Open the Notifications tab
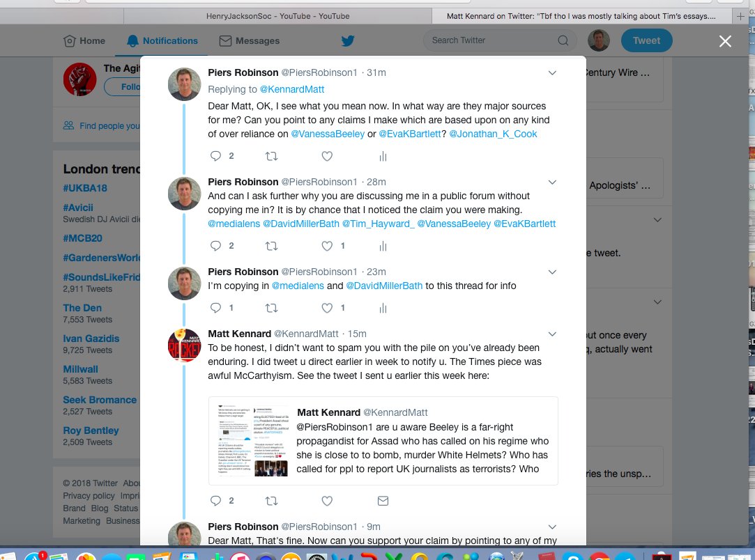The image size is (755, 560). pyautogui.click(x=162, y=41)
